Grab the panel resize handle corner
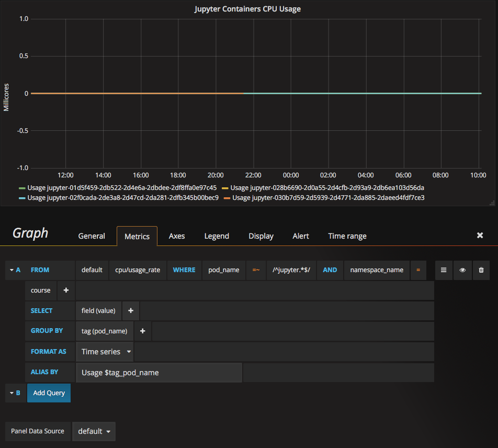 pos(492,203)
